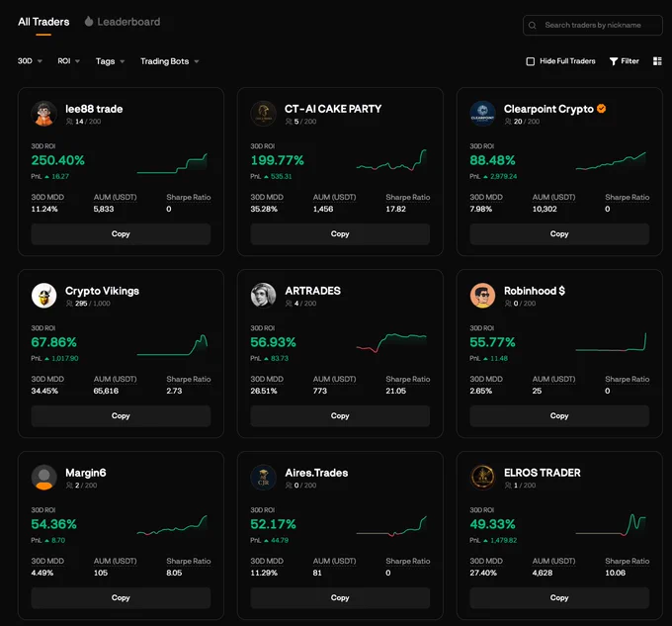Screen dimensions: 672x626
Task: Copy the Margin6 trader
Action: 121,597
